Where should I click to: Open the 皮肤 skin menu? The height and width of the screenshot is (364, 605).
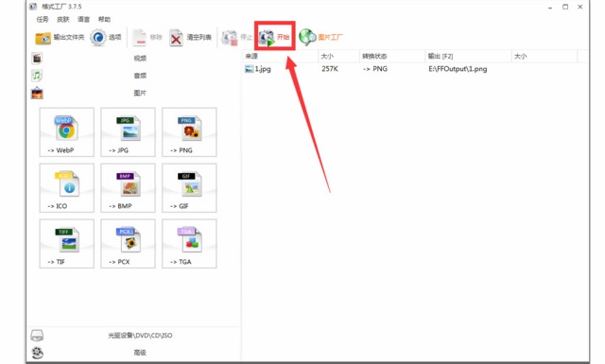pos(63,19)
